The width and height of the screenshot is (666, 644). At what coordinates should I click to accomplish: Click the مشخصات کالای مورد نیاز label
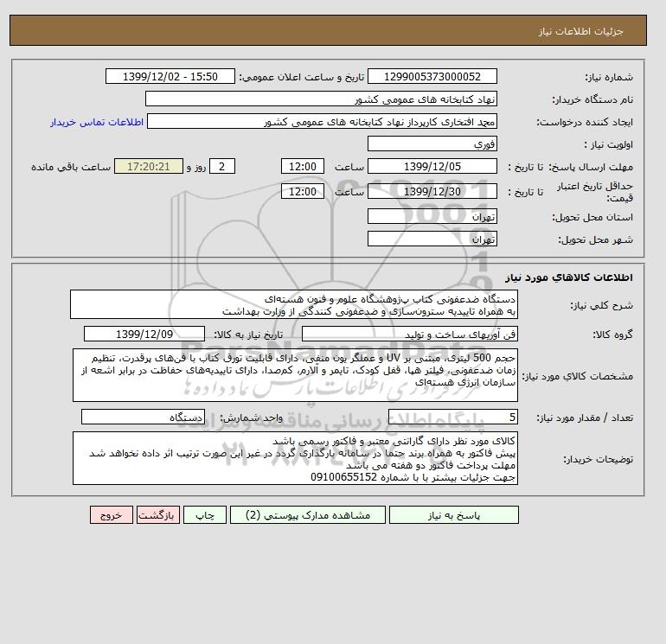577,376
